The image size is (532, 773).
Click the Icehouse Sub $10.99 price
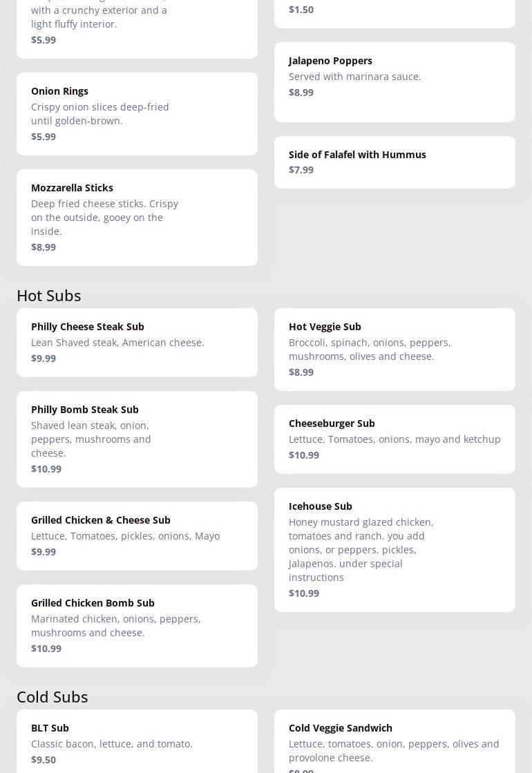304,593
